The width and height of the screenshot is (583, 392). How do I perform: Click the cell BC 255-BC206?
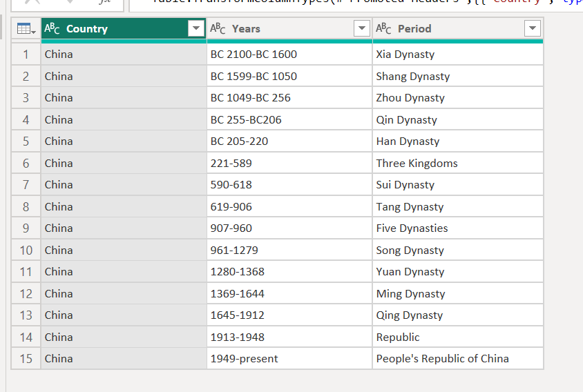289,119
